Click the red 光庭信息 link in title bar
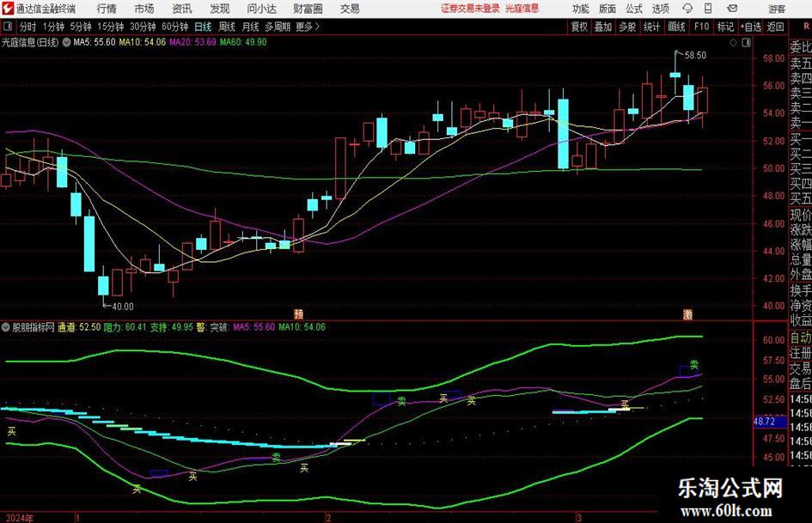 (522, 9)
